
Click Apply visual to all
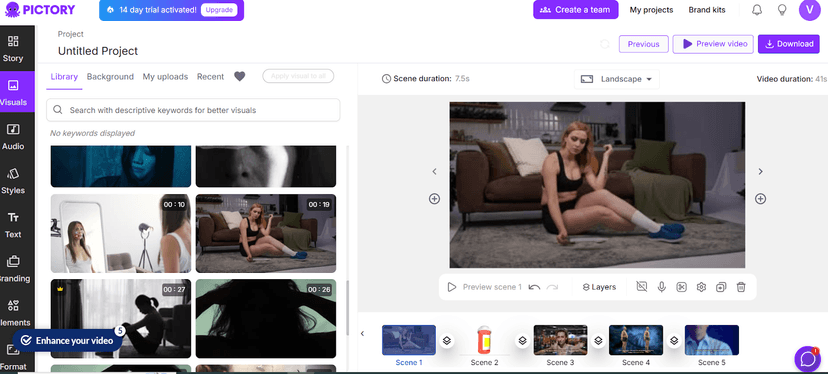coord(298,76)
